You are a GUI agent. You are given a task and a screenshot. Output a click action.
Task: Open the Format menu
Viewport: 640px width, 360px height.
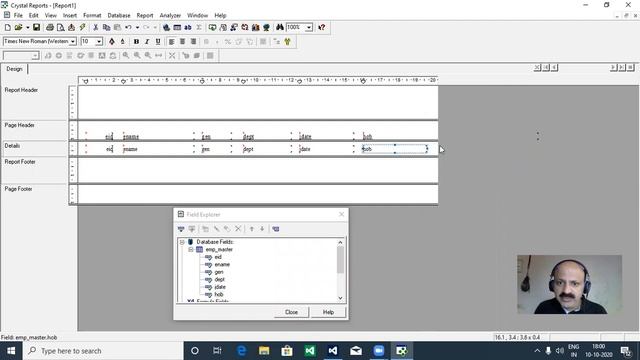click(x=92, y=16)
